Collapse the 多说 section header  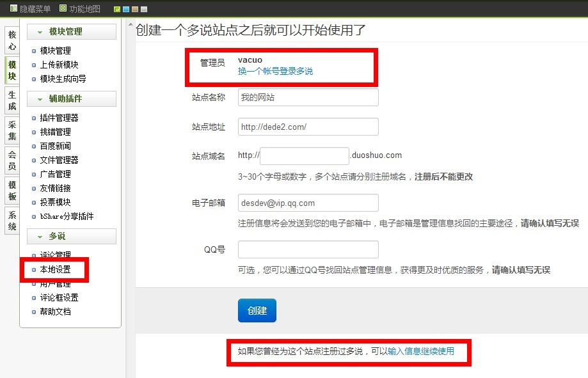72,236
